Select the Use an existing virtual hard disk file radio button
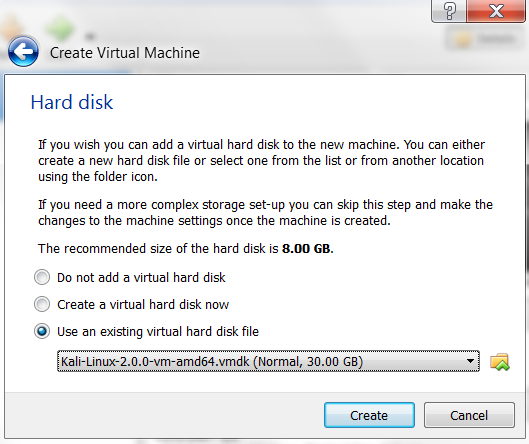The image size is (529, 444). (x=42, y=331)
